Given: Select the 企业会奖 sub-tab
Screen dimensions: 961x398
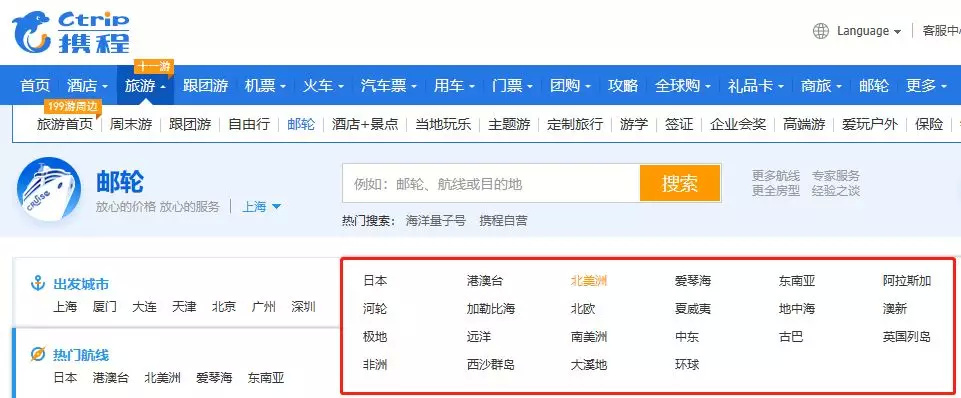Looking at the screenshot, I should pyautogui.click(x=738, y=124).
